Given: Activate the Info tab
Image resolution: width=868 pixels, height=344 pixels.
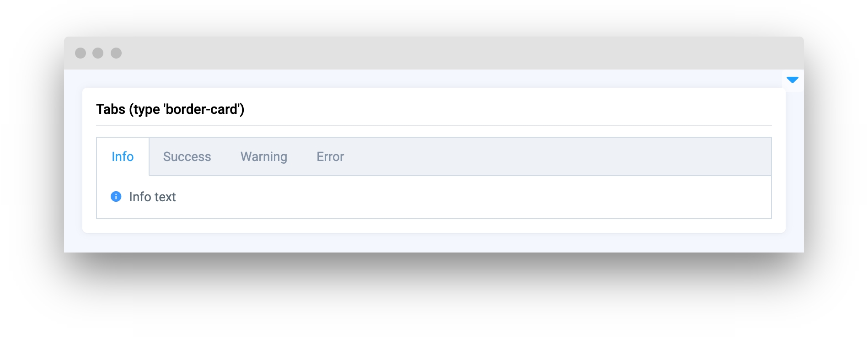Looking at the screenshot, I should [x=123, y=156].
